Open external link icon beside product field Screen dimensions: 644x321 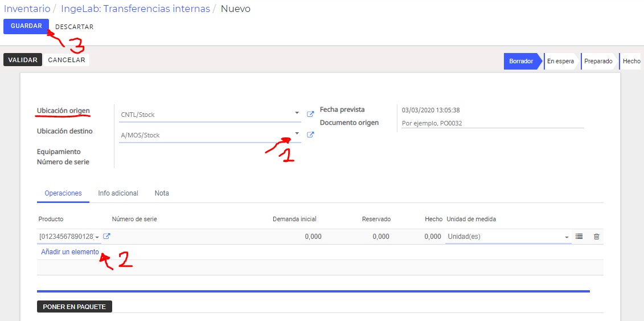pos(107,237)
